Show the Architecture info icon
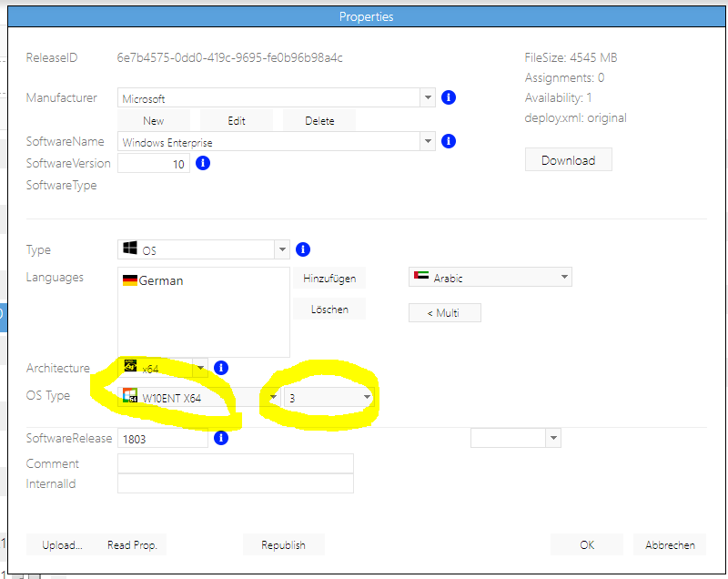Image resolution: width=728 pixels, height=579 pixels. point(221,368)
